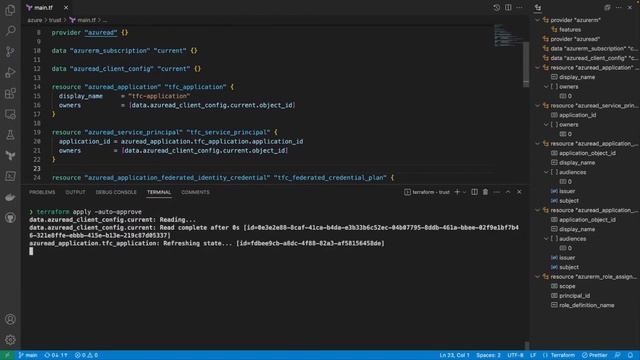This screenshot has height=360, width=640.
Task: Collapse the resource "azurerm_role_assign..." outline node
Action: pos(538,277)
